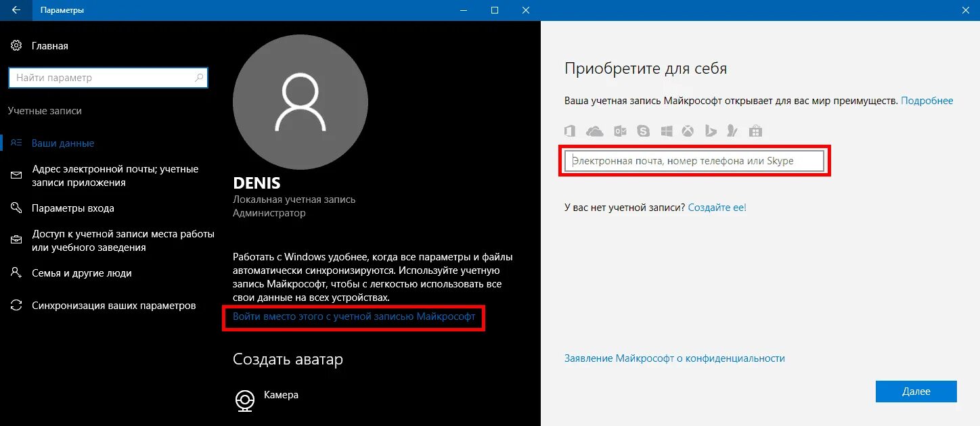Open the Подробнее link
Image resolution: width=980 pixels, height=426 pixels.
[x=927, y=101]
